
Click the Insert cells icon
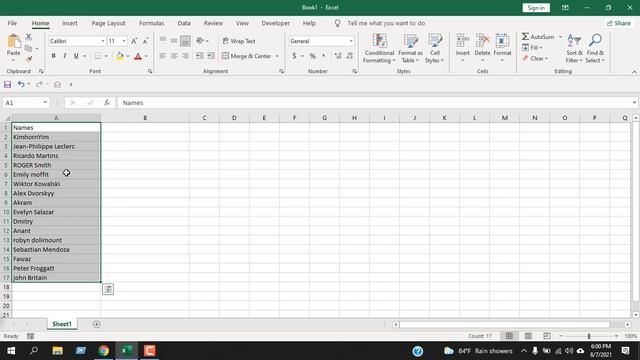[x=462, y=41]
